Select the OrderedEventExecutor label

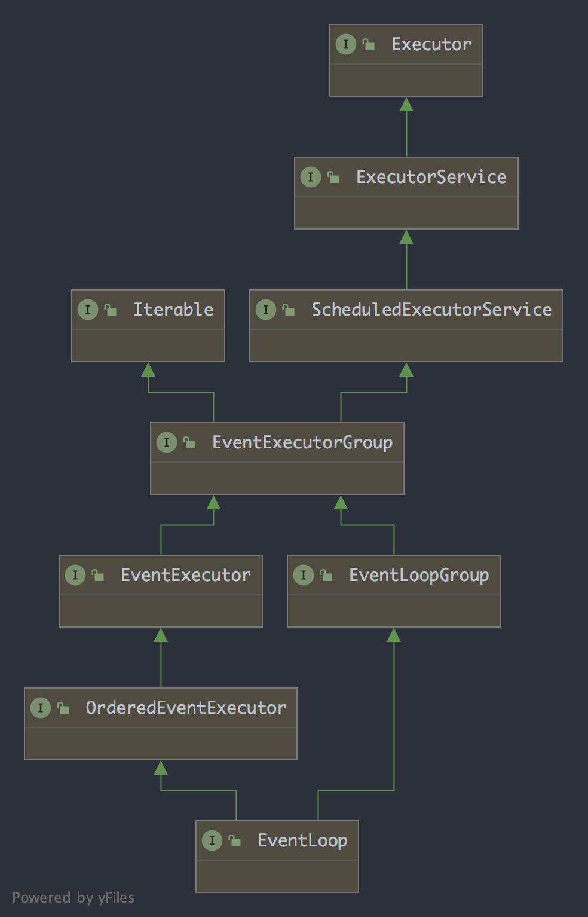coord(186,708)
